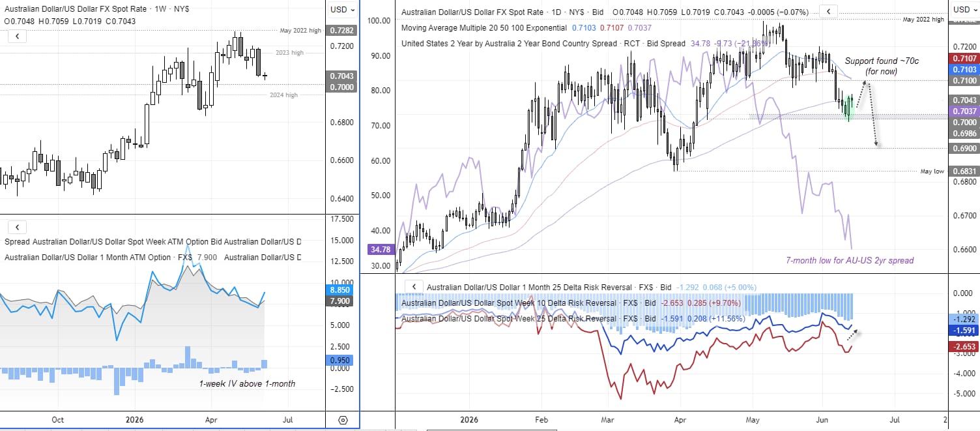Click weekly chart OHLC values line

70,22
